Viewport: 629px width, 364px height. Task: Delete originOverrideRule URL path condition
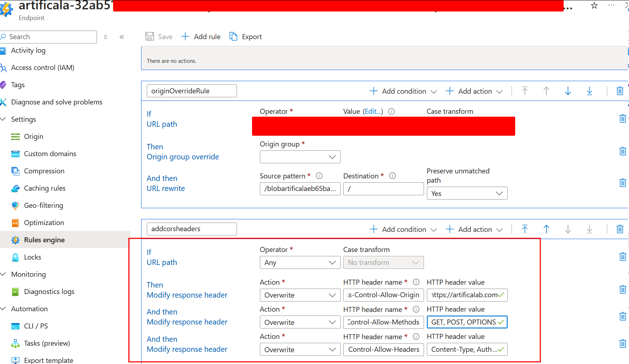point(623,118)
